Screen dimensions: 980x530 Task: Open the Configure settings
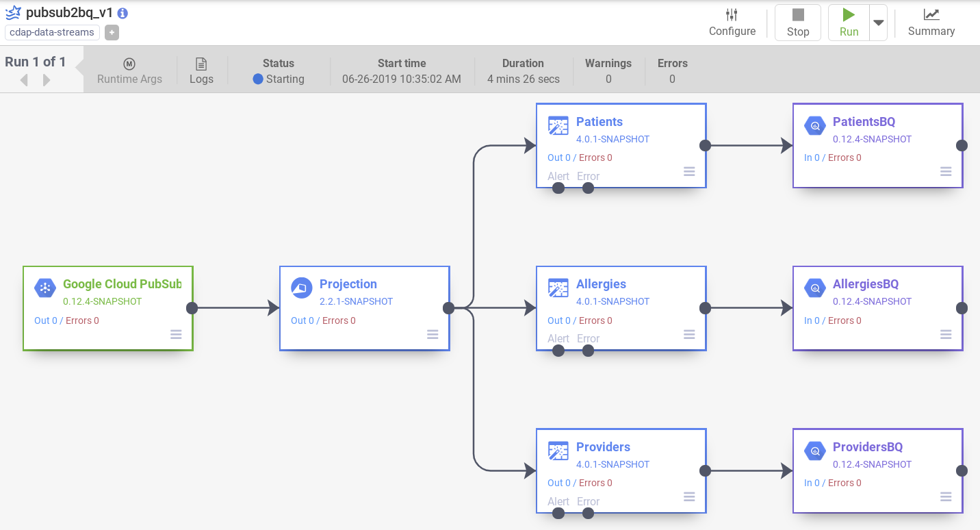tap(732, 23)
